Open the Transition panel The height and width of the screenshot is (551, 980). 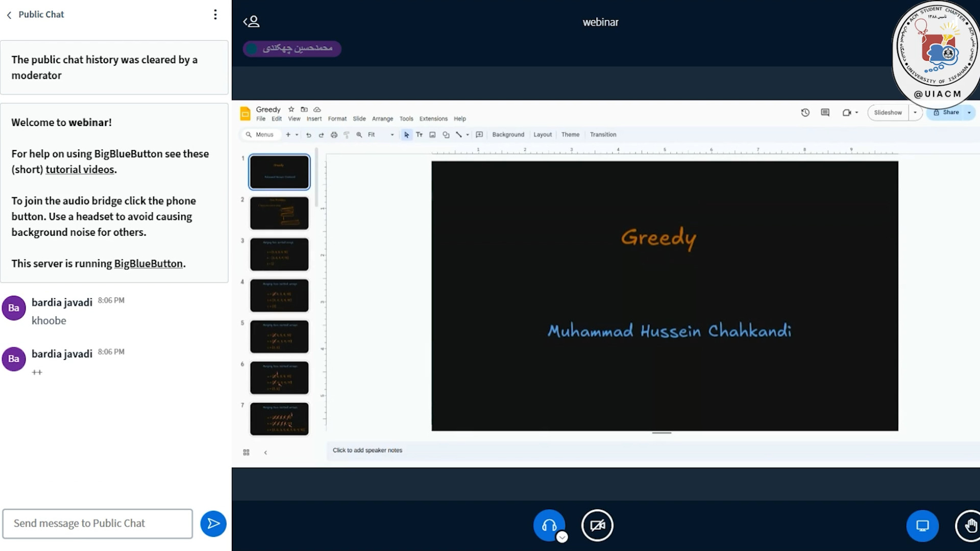(x=603, y=135)
